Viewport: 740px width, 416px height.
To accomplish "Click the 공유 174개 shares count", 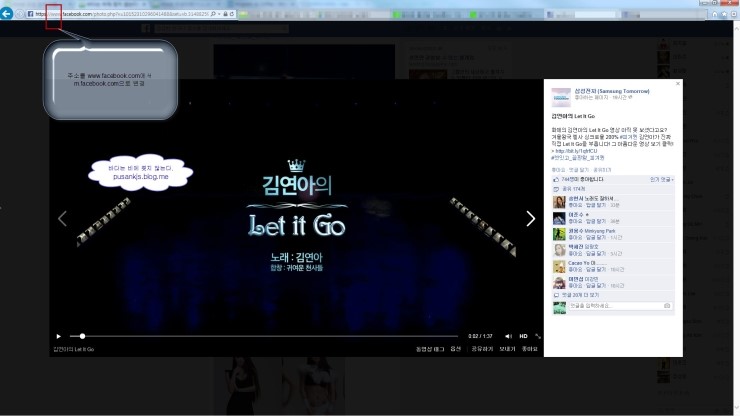I will click(x=573, y=189).
